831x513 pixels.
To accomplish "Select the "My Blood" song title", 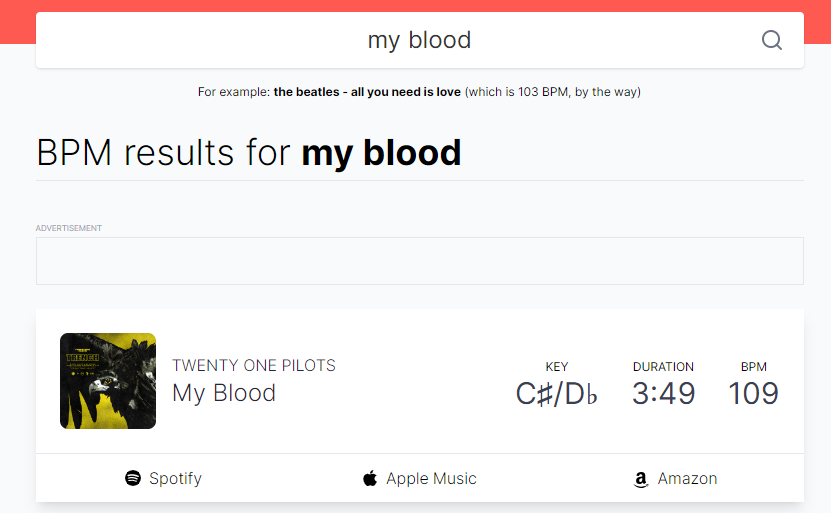I will 224,393.
